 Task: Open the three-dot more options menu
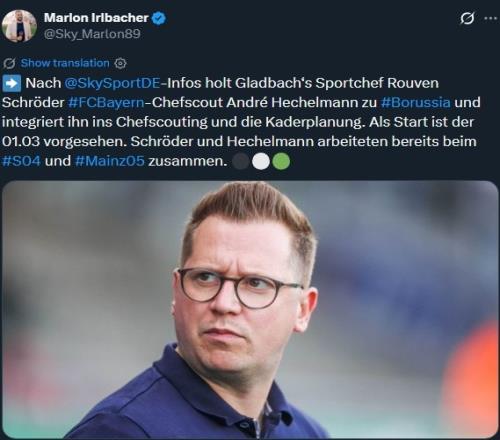pos(490,18)
